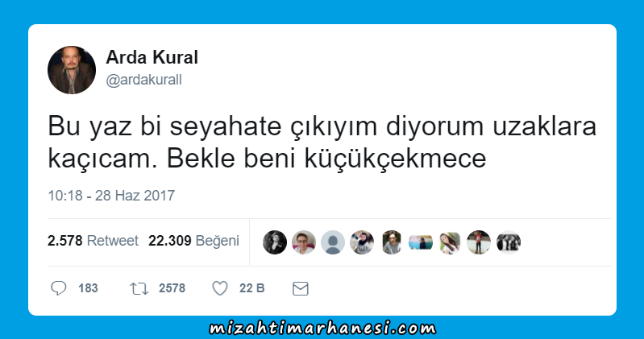The width and height of the screenshot is (644, 339).
Task: Click the last black-and-white group avatar
Action: tap(509, 242)
